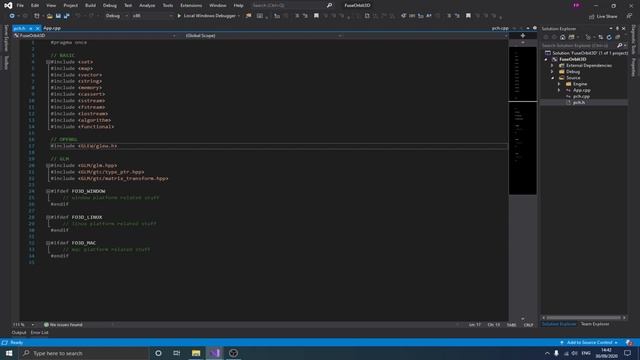
Task: Switch to the App.cpp editor tab
Action: coord(52,28)
